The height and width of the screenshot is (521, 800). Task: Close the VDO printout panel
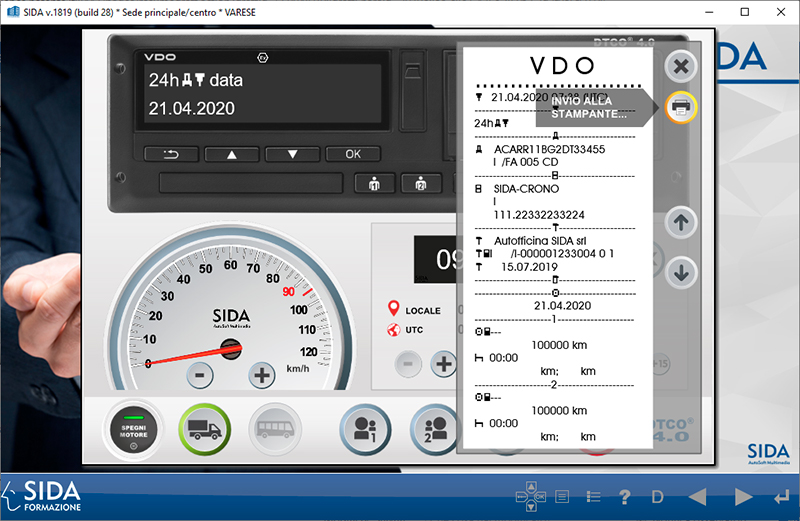(x=681, y=67)
